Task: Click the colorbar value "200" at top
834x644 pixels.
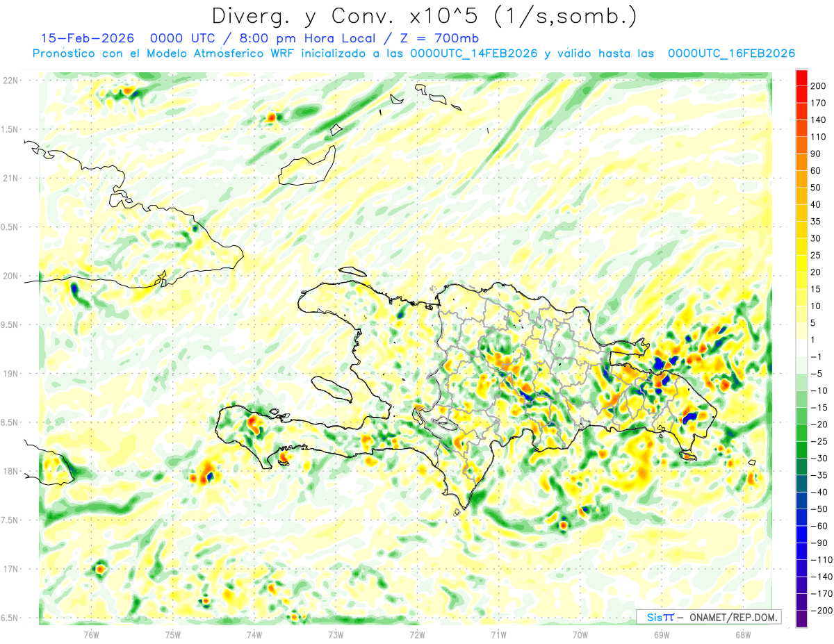Action: 819,86
